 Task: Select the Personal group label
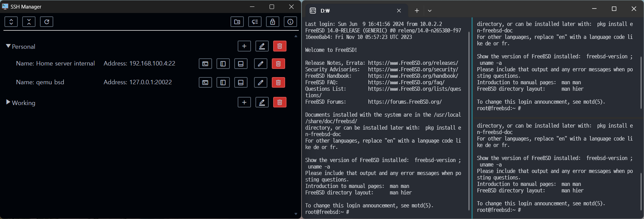point(24,47)
